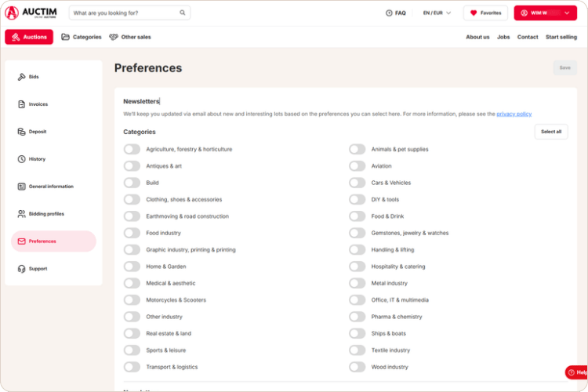The image size is (588, 392).
Task: Click the handshake icon beside Other sales
Action: [x=114, y=37]
